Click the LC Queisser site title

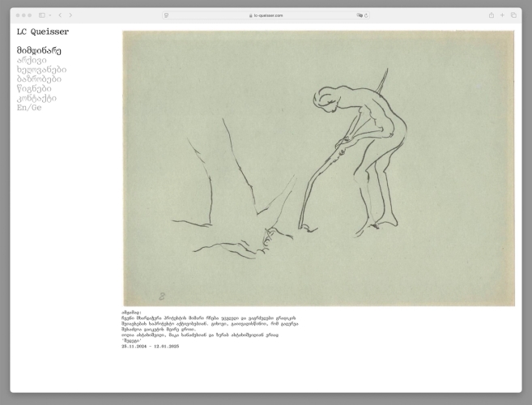coord(43,32)
